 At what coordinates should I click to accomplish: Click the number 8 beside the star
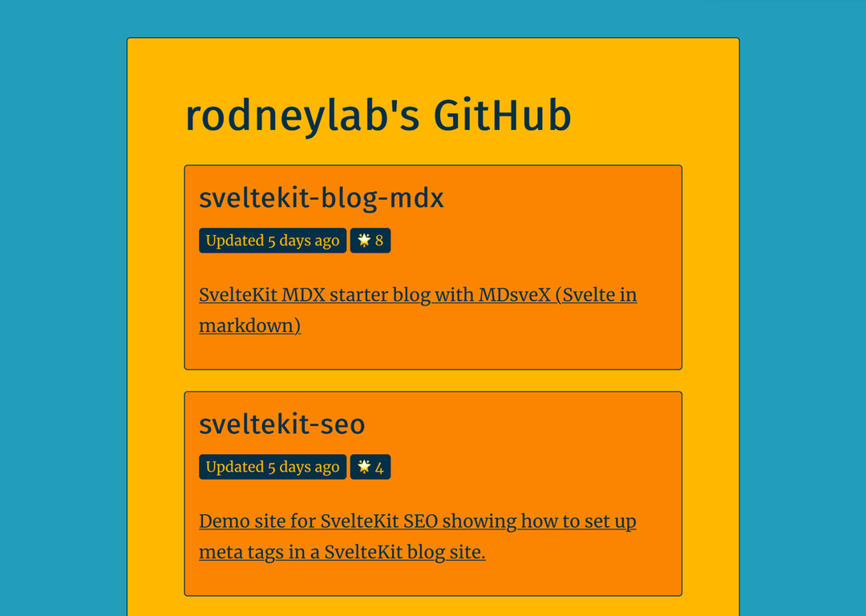(378, 241)
